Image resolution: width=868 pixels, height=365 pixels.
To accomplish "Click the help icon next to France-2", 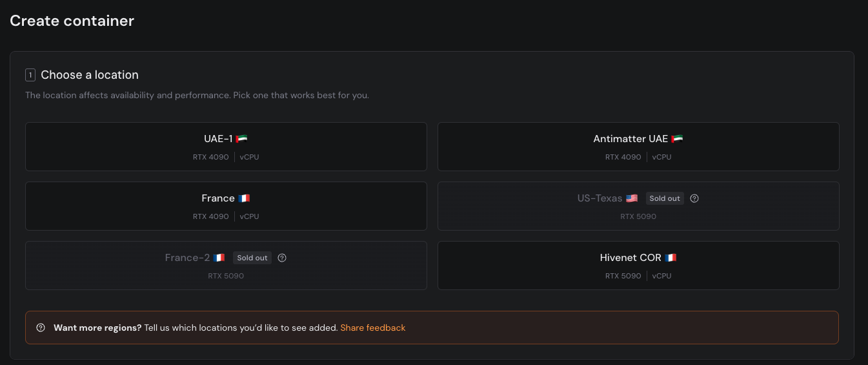I will pyautogui.click(x=282, y=258).
